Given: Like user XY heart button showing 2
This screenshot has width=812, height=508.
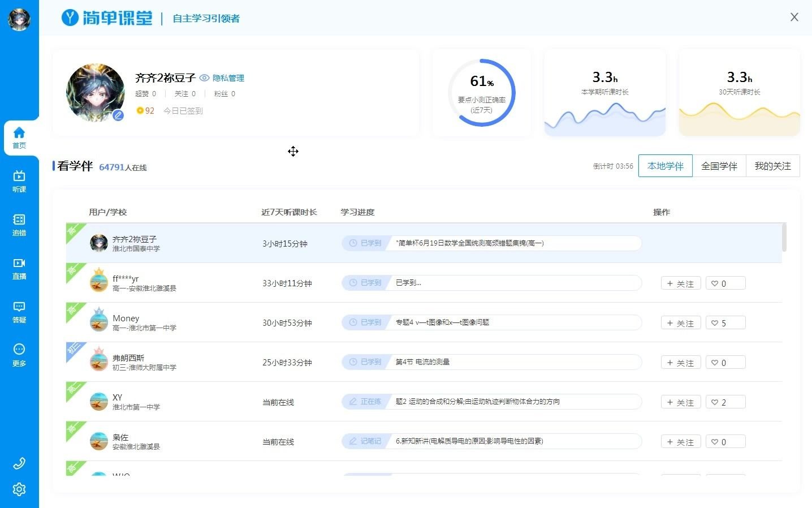Looking at the screenshot, I should tap(725, 402).
